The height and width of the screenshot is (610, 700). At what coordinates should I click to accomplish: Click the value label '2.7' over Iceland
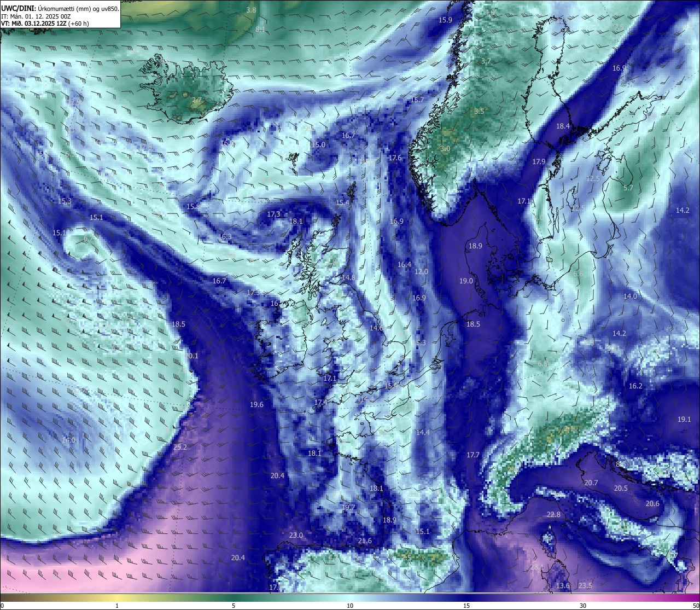196,100
